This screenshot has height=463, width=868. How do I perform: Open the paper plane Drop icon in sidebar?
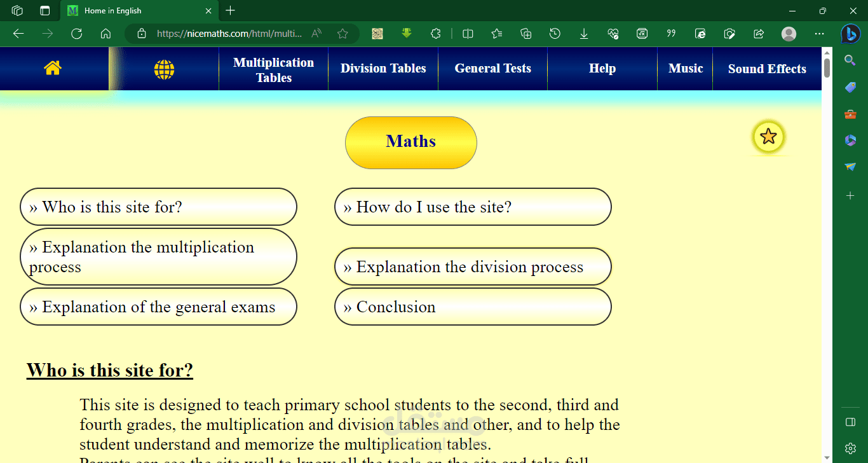point(850,167)
